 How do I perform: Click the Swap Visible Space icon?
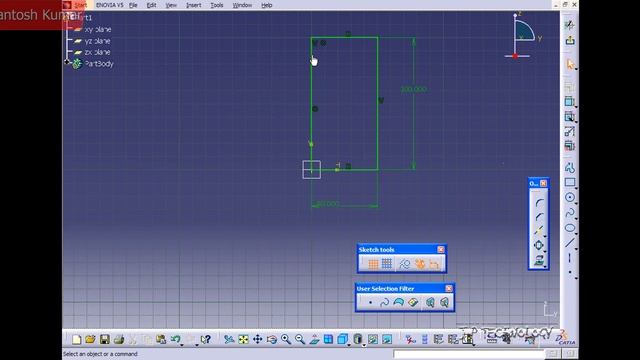[387, 340]
